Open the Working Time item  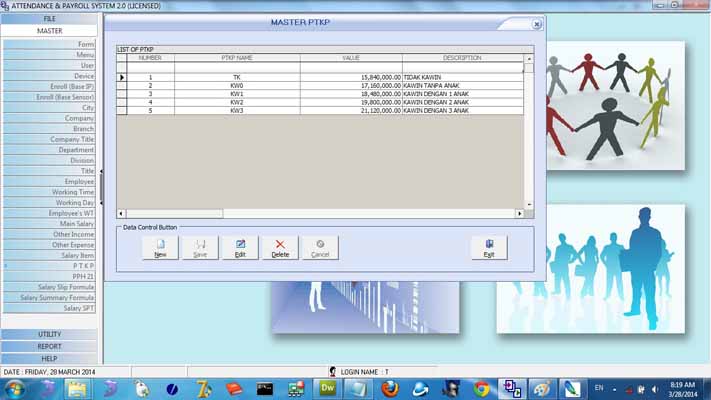click(x=49, y=192)
